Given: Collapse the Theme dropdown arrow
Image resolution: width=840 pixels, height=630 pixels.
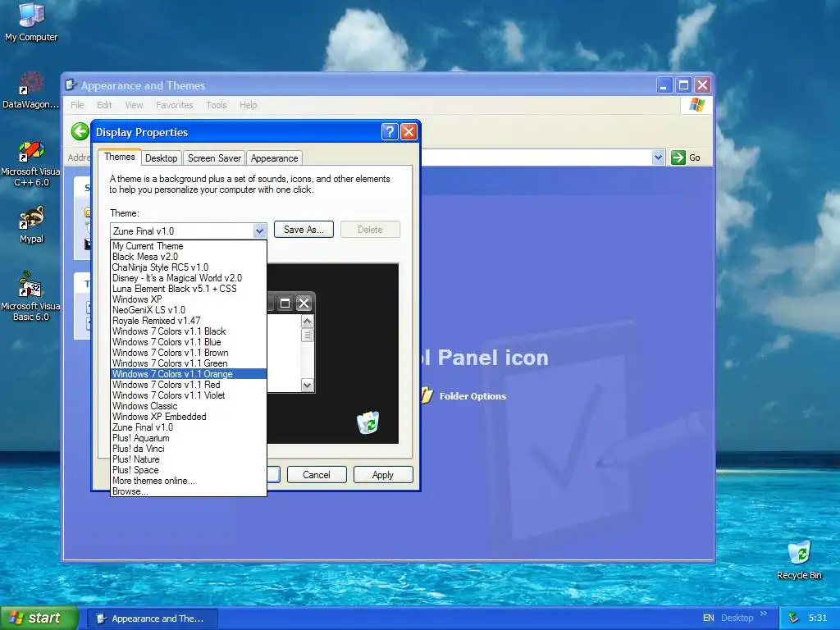Looking at the screenshot, I should tap(259, 231).
